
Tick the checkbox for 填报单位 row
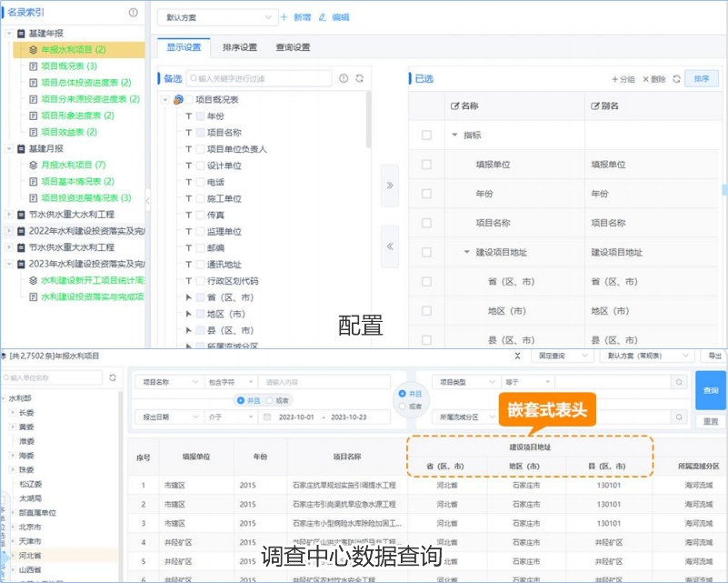426,165
